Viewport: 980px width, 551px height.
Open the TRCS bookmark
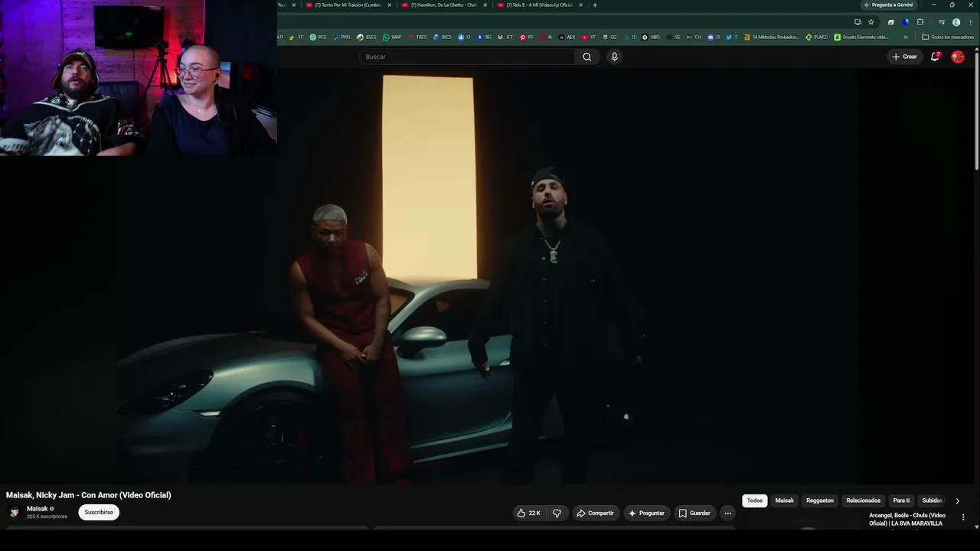(x=417, y=37)
